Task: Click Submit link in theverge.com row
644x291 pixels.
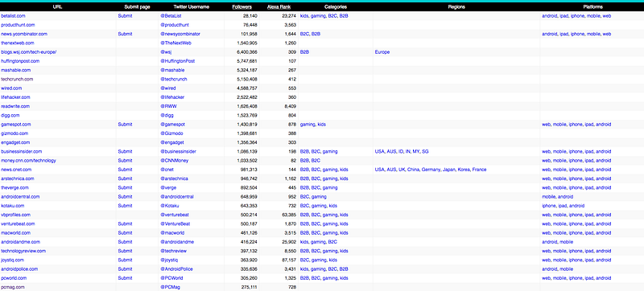Action: [x=125, y=187]
